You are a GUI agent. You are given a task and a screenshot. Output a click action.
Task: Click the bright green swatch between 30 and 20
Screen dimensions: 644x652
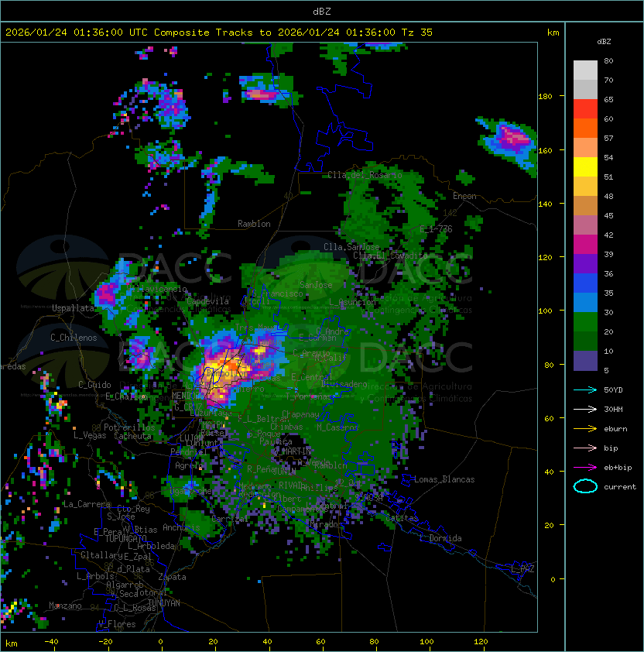[585, 322]
